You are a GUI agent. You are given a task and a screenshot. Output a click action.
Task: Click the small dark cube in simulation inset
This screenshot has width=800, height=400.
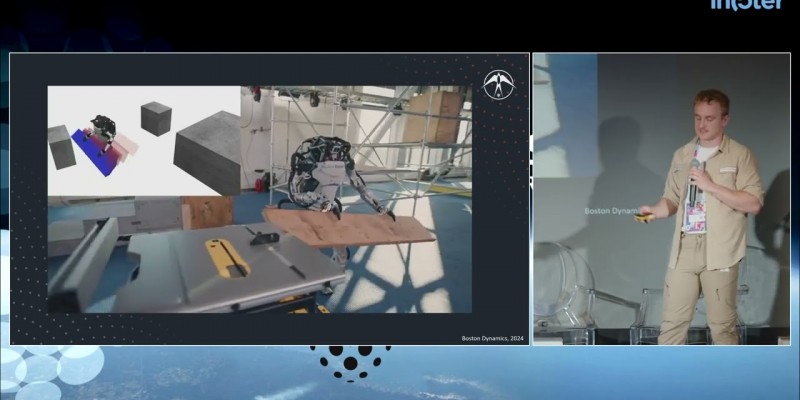pos(155,118)
